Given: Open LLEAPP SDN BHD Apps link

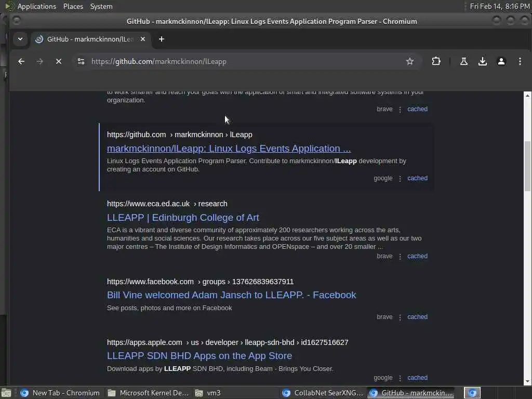Looking at the screenshot, I should [199, 355].
